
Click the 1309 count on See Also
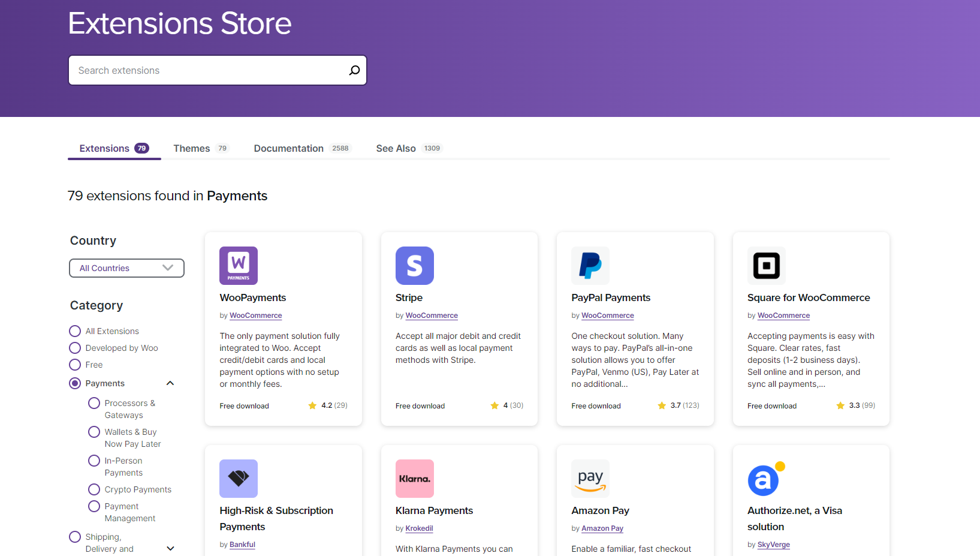coord(432,148)
